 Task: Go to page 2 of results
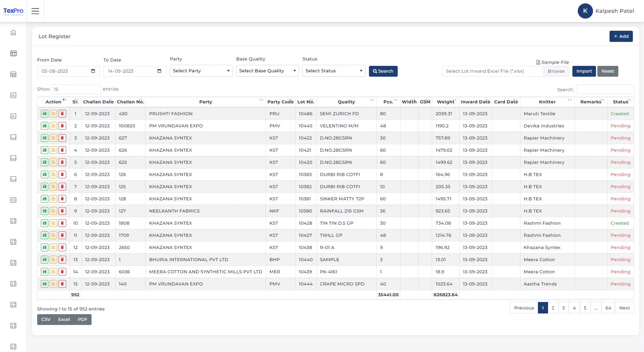coord(553,308)
